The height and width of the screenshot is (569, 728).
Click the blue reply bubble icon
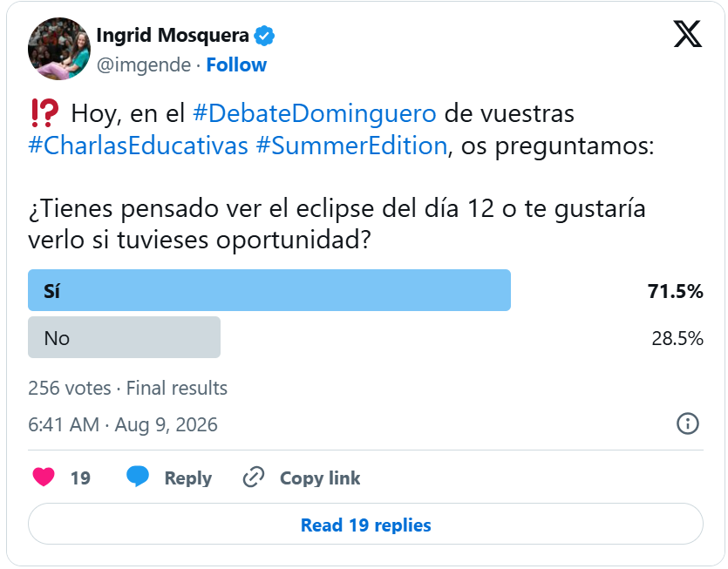click(x=138, y=477)
